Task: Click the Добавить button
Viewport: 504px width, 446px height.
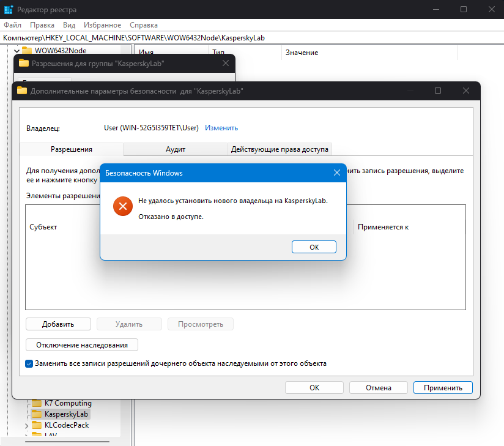Action: click(x=58, y=324)
